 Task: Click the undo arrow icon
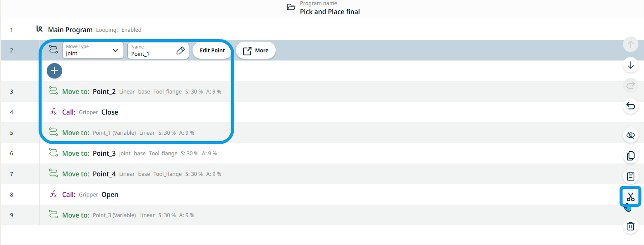[x=630, y=106]
